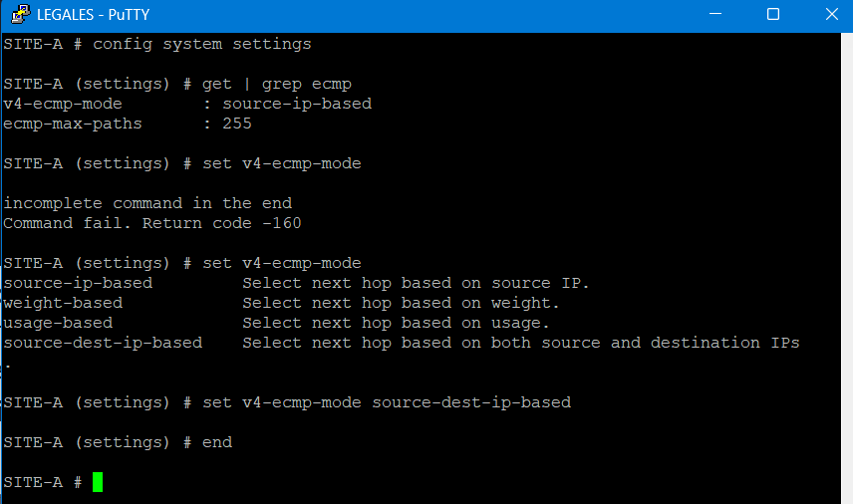Click the "Select next hop based on weight." description
Screen dimensions: 853x504
[401, 303]
